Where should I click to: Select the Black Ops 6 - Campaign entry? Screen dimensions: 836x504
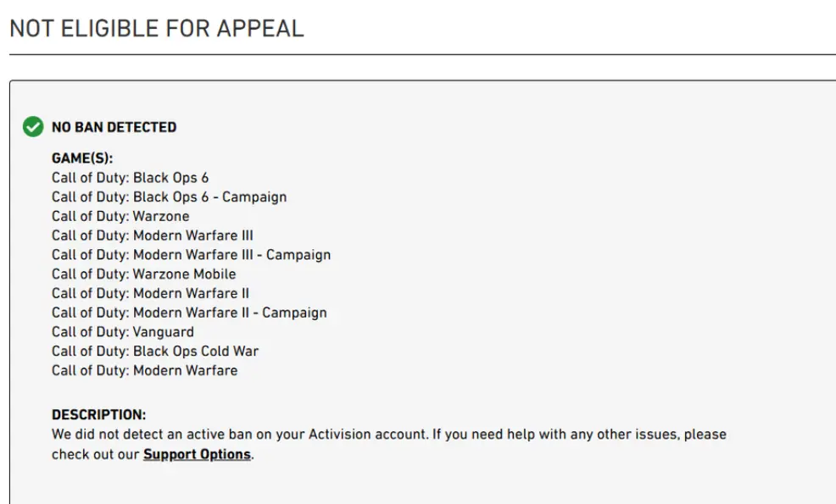(169, 197)
